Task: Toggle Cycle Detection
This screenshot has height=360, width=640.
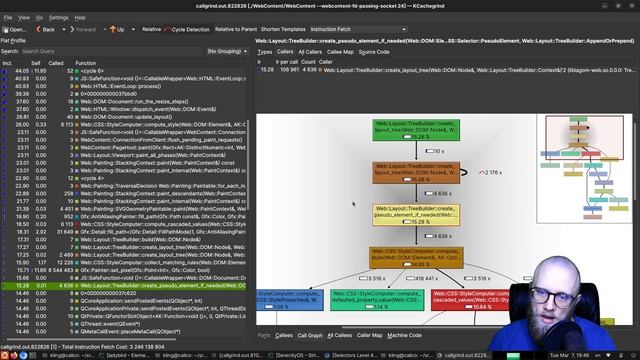Action: pos(187,29)
